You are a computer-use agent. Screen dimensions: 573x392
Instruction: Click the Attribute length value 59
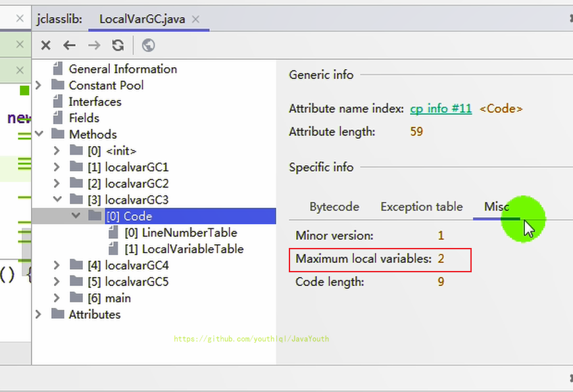[416, 132]
